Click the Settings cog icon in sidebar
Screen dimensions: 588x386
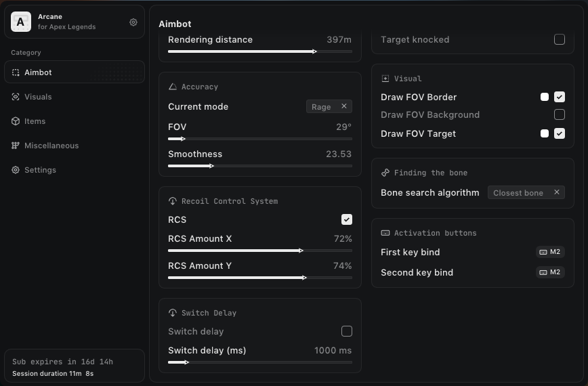16,170
